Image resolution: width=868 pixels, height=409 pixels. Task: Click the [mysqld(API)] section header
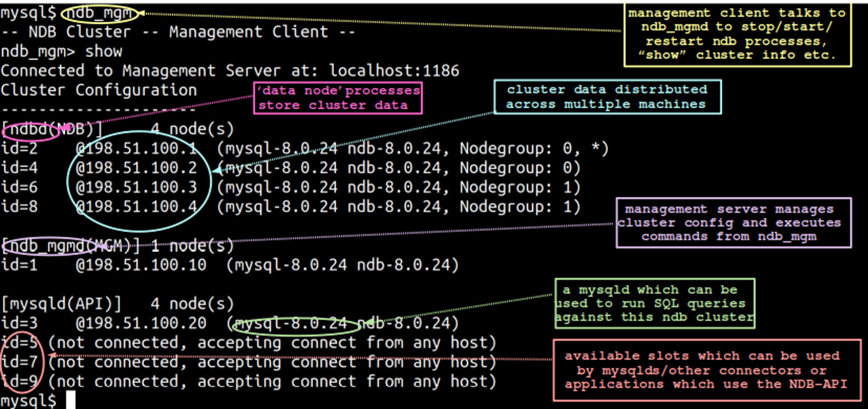61,304
